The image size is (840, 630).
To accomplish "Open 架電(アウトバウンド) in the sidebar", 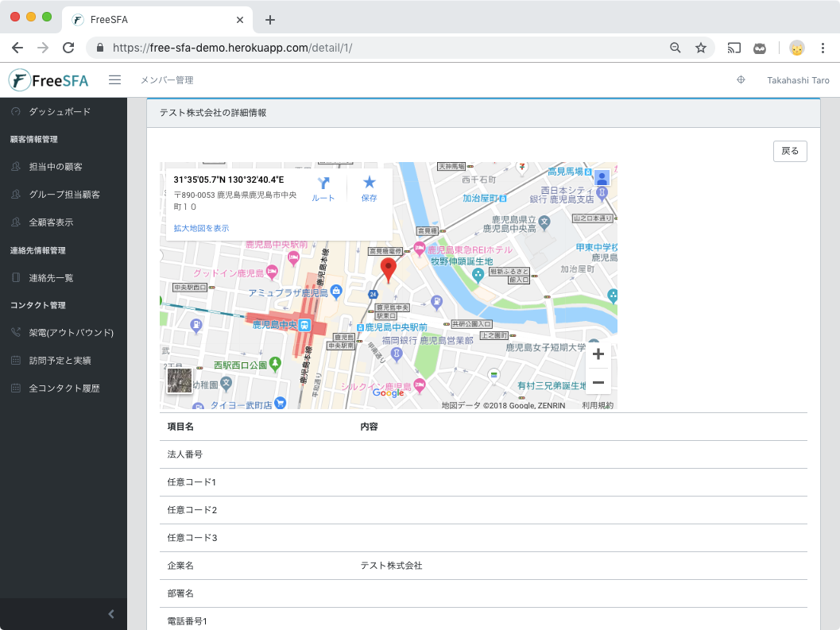I will click(x=72, y=332).
